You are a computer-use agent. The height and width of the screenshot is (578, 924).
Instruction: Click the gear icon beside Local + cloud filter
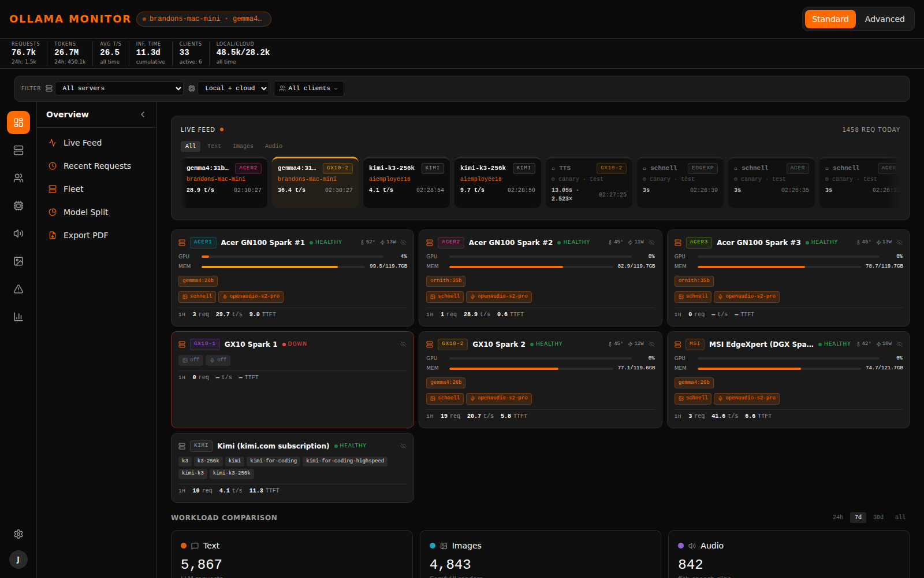tap(192, 88)
